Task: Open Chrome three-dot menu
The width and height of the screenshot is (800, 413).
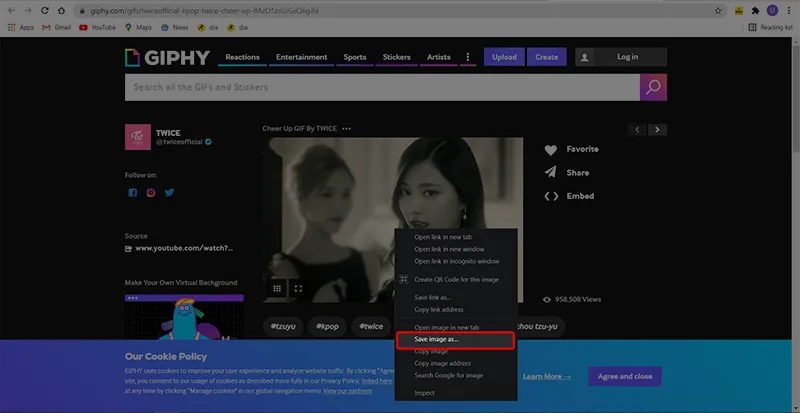Action: (789, 11)
